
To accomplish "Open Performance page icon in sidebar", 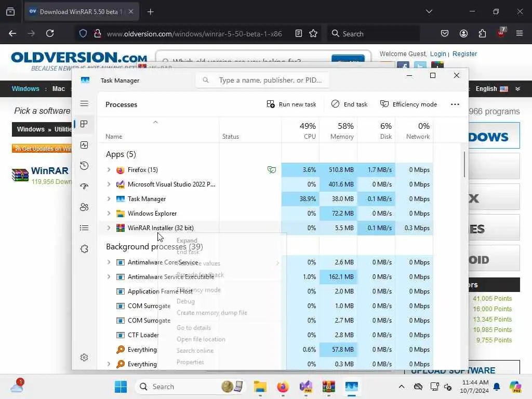I will 84,145.
